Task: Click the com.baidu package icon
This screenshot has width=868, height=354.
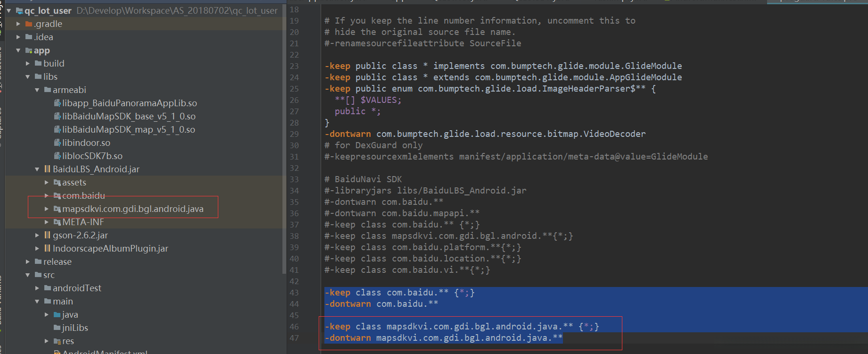Action: click(x=57, y=195)
